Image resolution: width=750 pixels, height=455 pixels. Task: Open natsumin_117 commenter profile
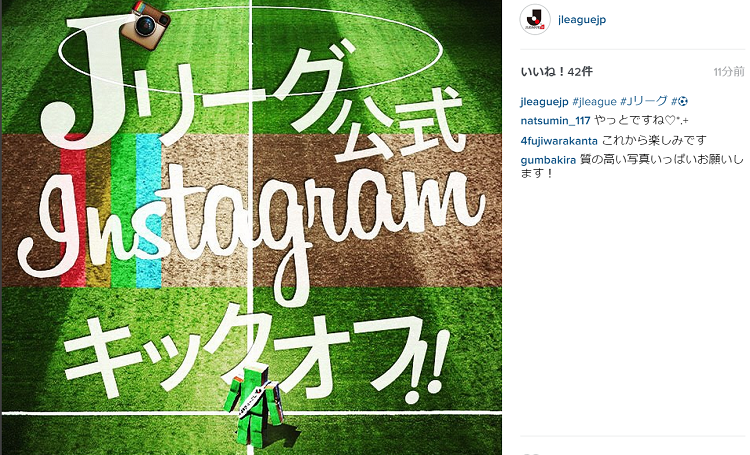coord(555,121)
